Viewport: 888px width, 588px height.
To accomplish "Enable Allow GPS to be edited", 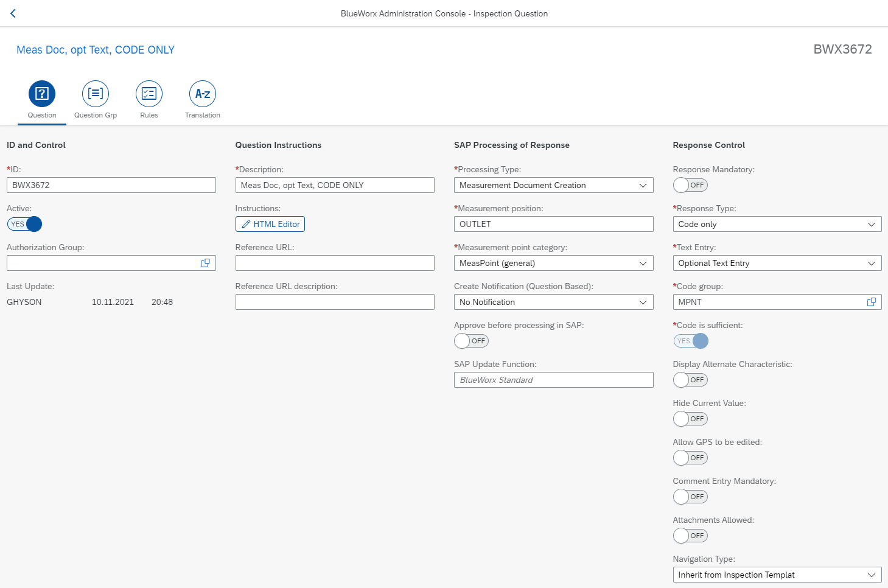I will 690,458.
